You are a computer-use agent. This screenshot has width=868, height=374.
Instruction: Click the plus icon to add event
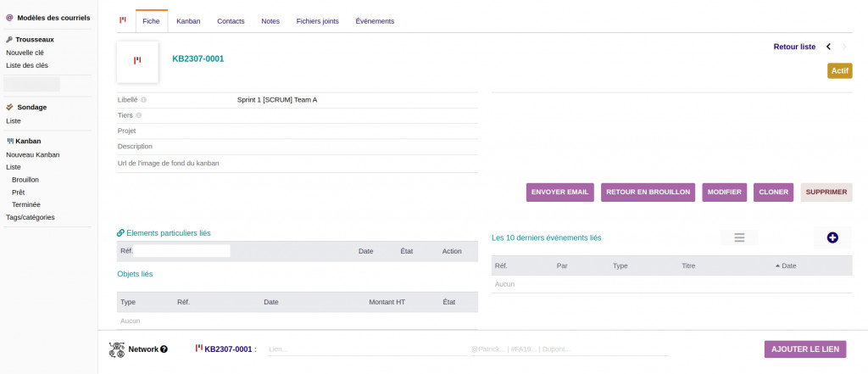coord(832,237)
